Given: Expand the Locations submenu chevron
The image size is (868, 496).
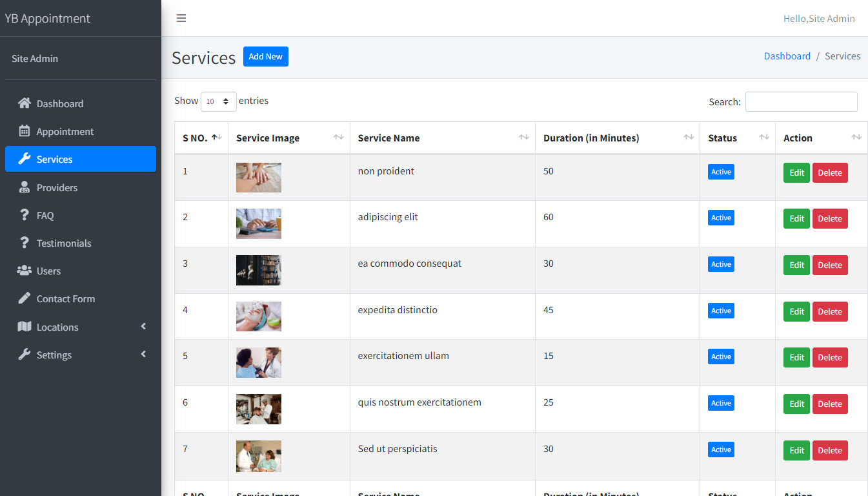Looking at the screenshot, I should click(143, 327).
